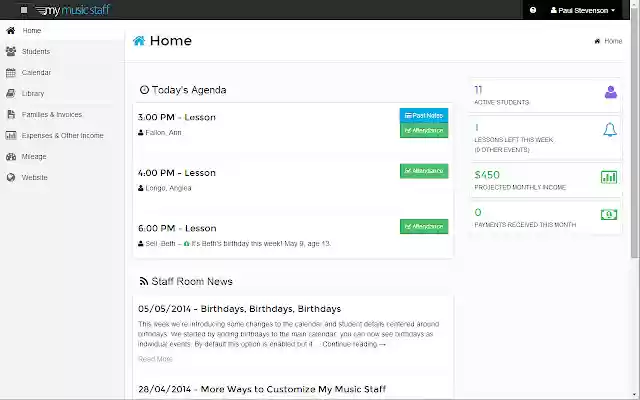Click the bell icon for lessons left
Viewport: 640px width, 400px height.
pyautogui.click(x=610, y=130)
